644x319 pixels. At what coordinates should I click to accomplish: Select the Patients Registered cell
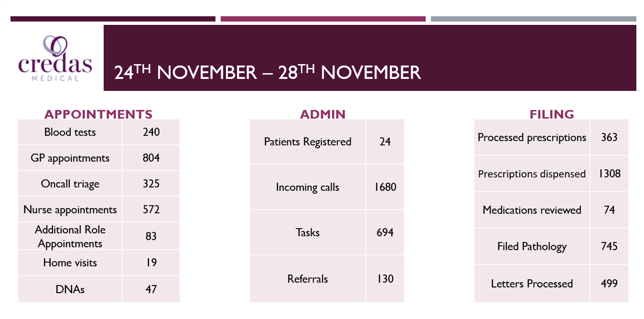point(308,142)
